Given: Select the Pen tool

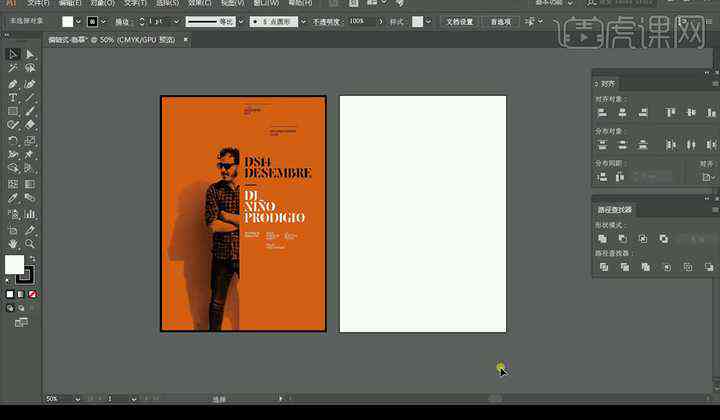Looking at the screenshot, I should tap(13, 84).
